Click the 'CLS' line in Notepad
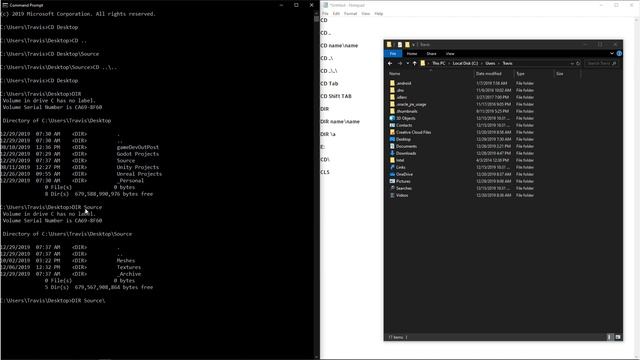Screen dimensions: 640x360 [x=325, y=172]
